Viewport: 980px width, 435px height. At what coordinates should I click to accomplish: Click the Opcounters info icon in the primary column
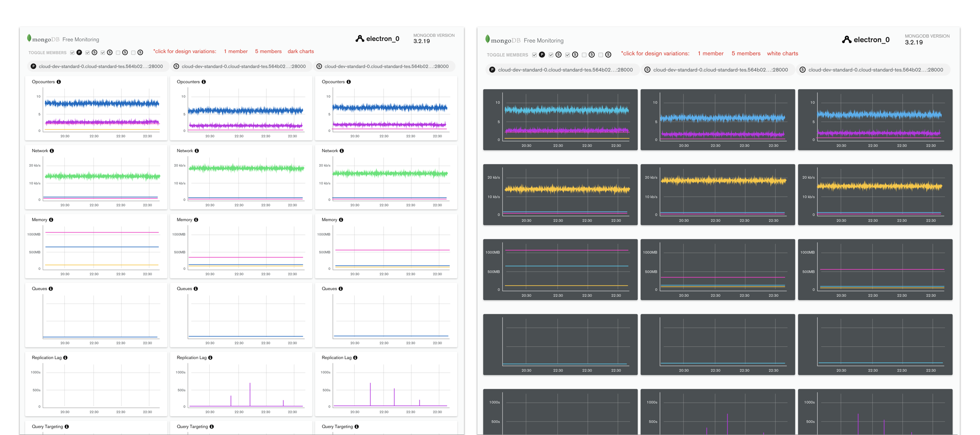coord(59,82)
